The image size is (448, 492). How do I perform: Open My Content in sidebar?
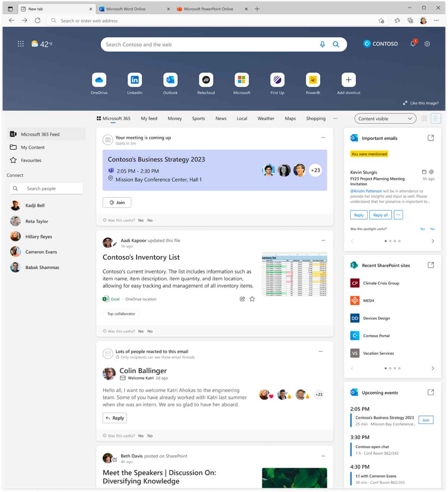pos(46,147)
